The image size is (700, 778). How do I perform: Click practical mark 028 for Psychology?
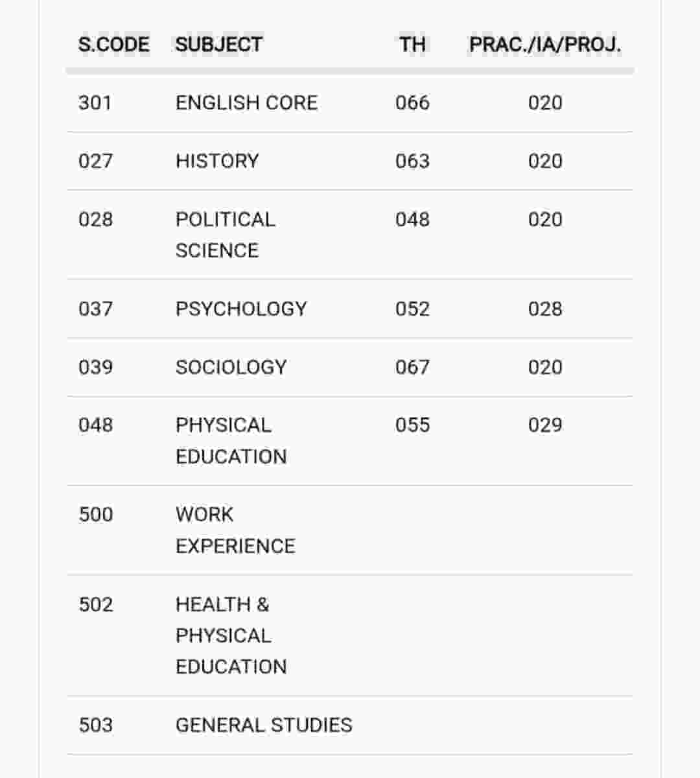point(545,309)
